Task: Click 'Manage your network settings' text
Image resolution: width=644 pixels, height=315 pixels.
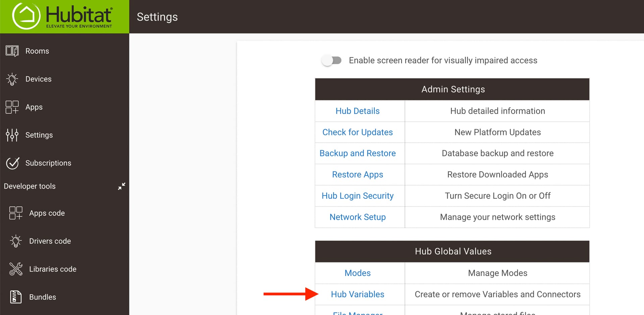Action: pyautogui.click(x=497, y=217)
